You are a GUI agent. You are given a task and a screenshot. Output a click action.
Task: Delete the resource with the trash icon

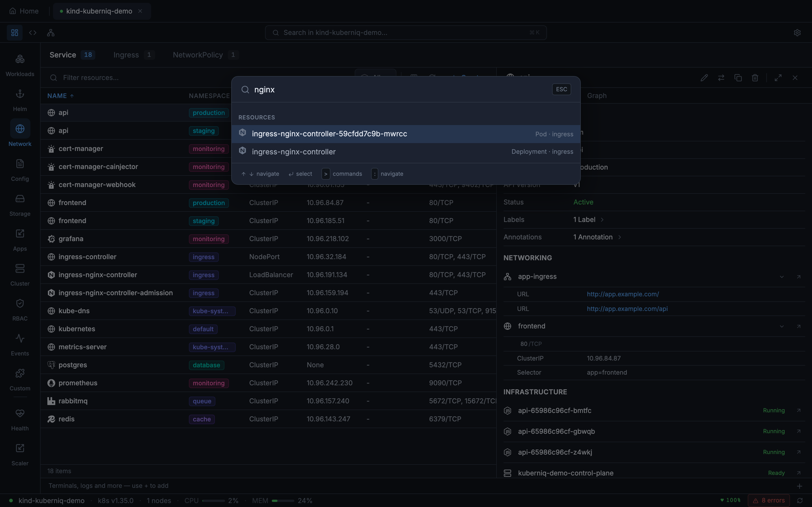click(754, 77)
